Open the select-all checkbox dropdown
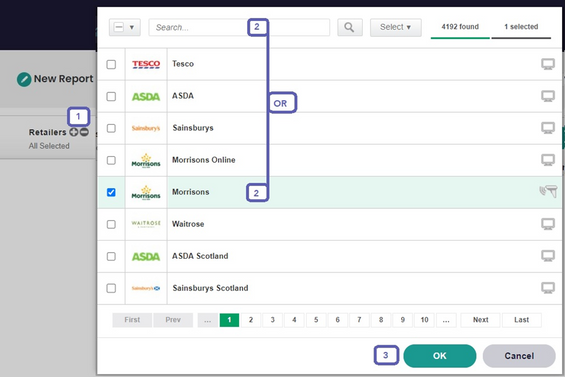The width and height of the screenshot is (565, 377). pos(125,27)
